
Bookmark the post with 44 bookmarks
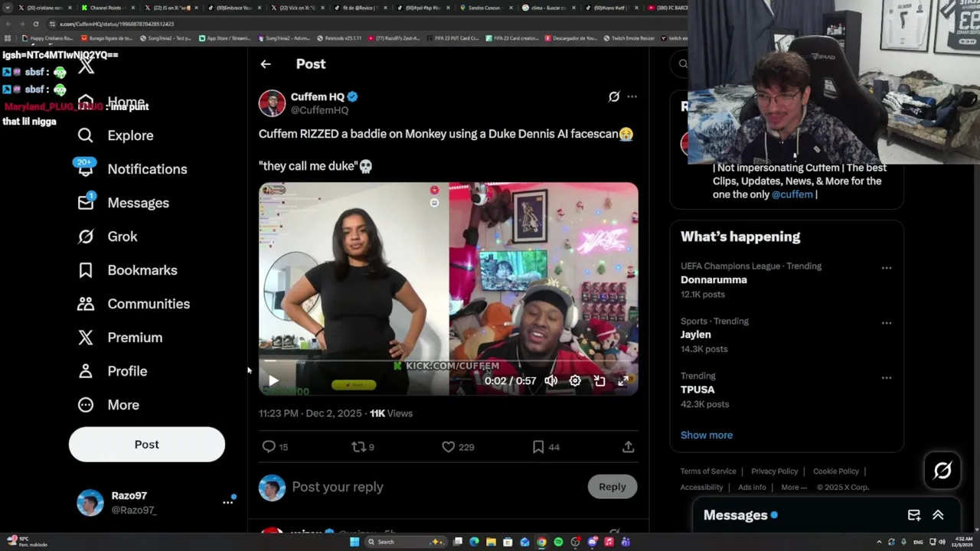(546, 447)
